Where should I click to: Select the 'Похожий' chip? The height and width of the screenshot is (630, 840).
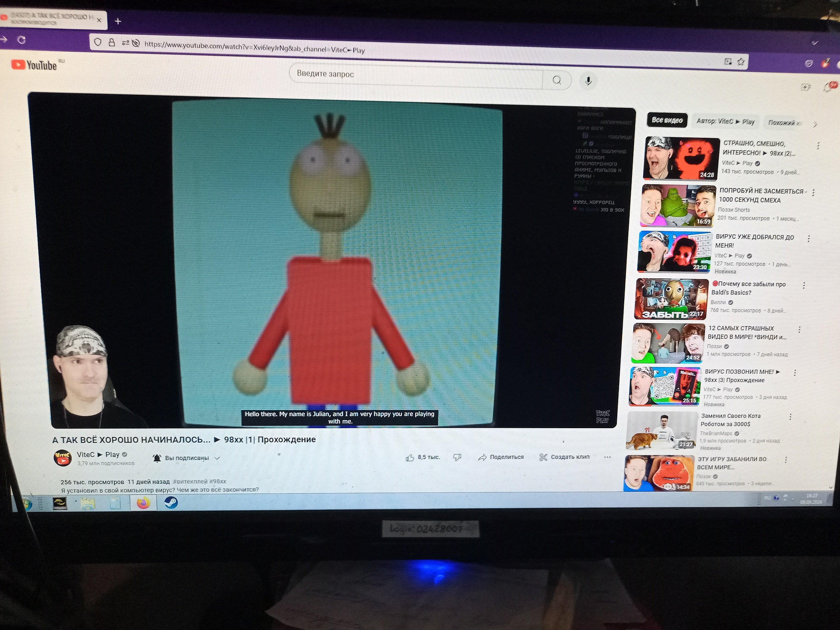click(784, 123)
